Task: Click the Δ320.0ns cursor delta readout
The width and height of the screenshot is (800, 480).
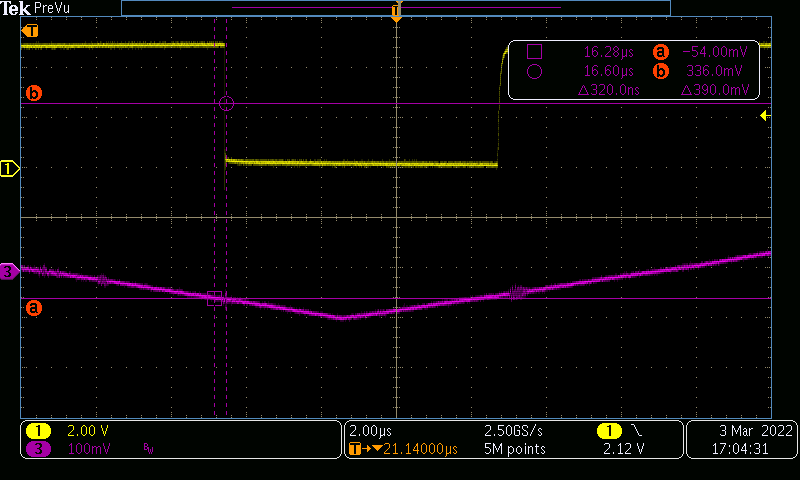Action: (x=609, y=90)
